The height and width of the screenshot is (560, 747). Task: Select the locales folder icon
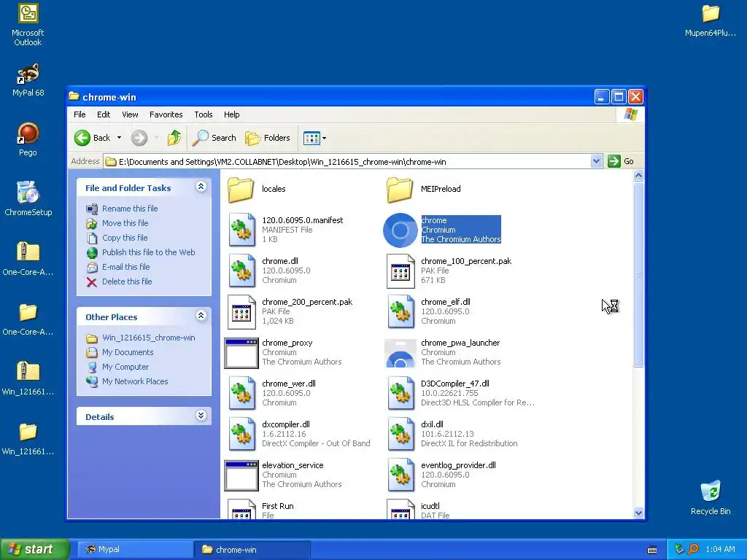241,190
